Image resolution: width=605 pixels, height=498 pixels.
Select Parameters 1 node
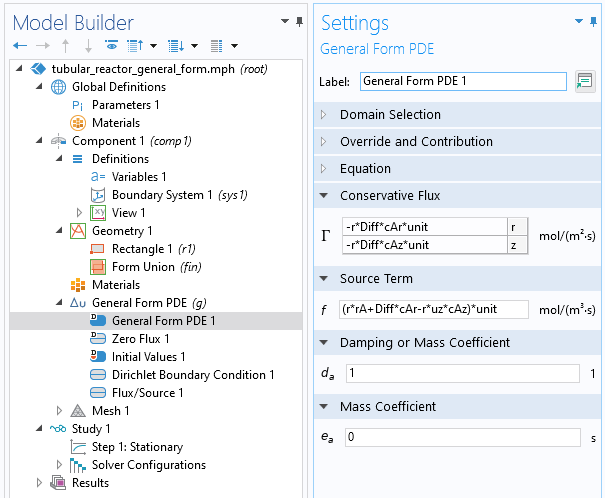coord(125,105)
